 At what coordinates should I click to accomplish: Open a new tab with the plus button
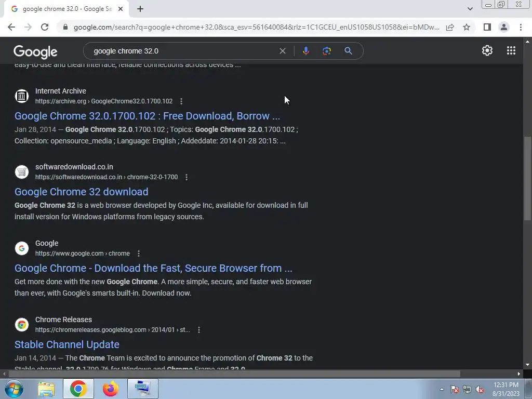pos(140,9)
